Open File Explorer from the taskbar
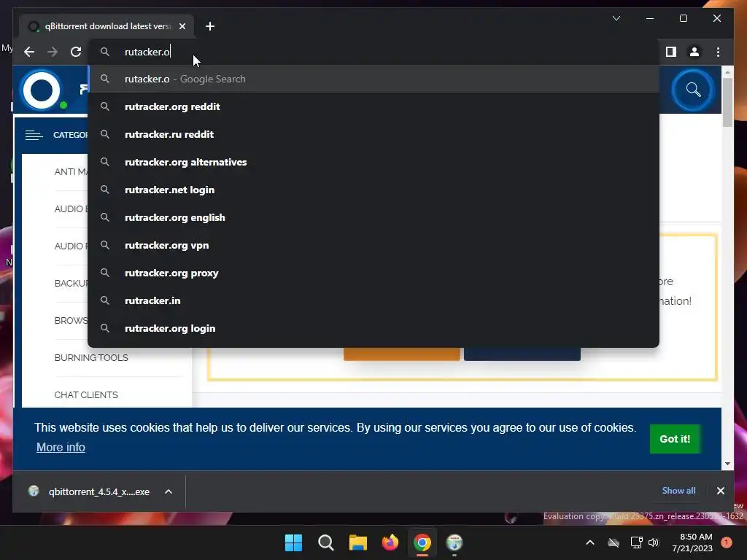Image resolution: width=747 pixels, height=560 pixels. click(x=357, y=542)
